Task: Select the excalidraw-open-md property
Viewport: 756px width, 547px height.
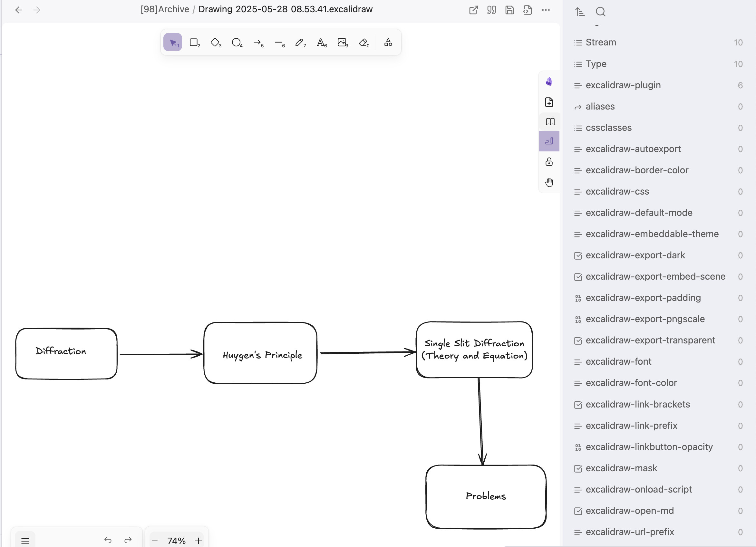Action: pyautogui.click(x=658, y=511)
